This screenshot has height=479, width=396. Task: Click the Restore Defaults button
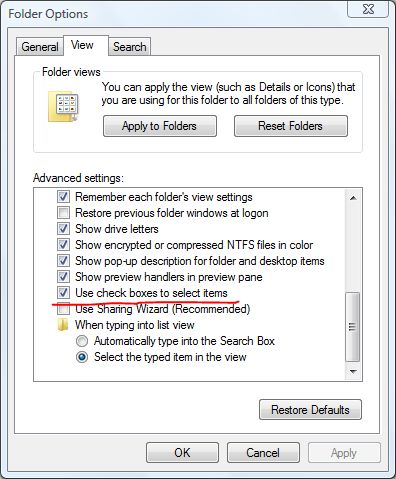tap(310, 410)
